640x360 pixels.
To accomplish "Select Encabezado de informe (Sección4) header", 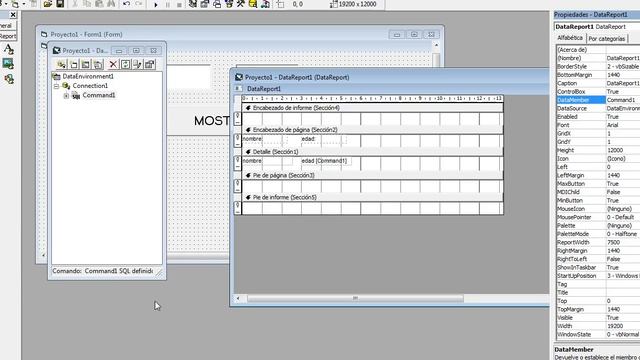I will (x=372, y=108).
